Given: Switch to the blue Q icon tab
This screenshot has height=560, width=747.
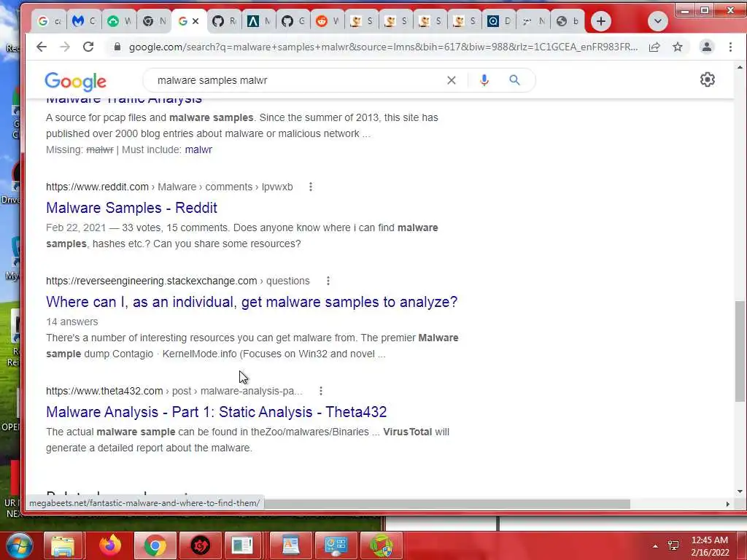Looking at the screenshot, I should pos(498,21).
